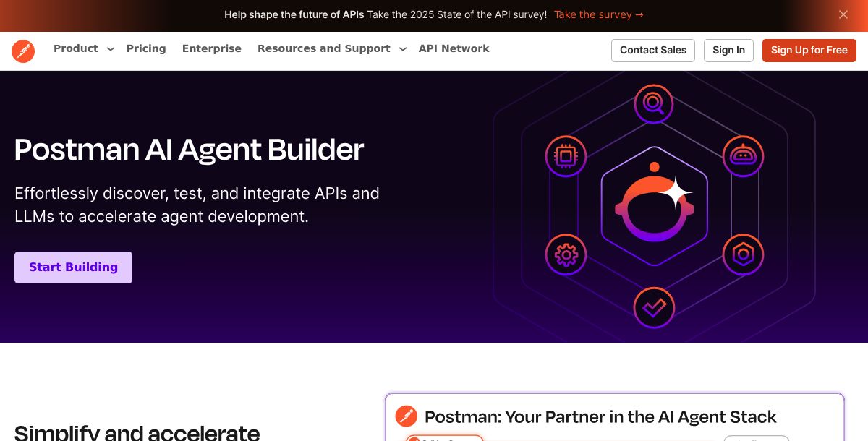Click the checkmark icon in hero graphic

click(654, 308)
